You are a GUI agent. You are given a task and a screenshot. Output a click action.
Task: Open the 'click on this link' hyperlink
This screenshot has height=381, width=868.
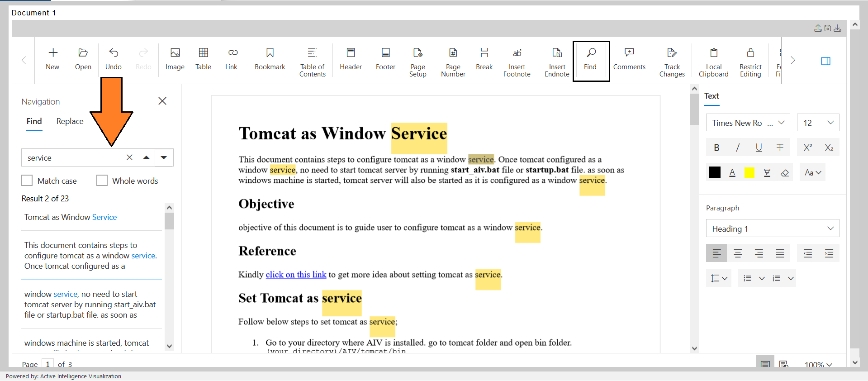pyautogui.click(x=296, y=274)
